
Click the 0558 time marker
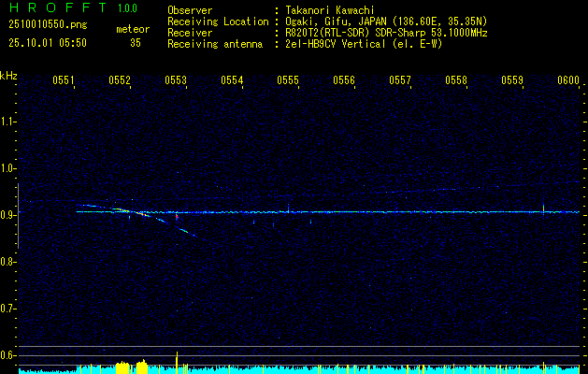point(456,81)
